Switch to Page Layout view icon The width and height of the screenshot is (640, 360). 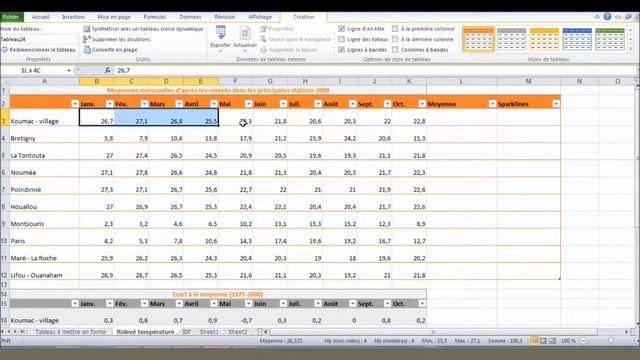543,341
